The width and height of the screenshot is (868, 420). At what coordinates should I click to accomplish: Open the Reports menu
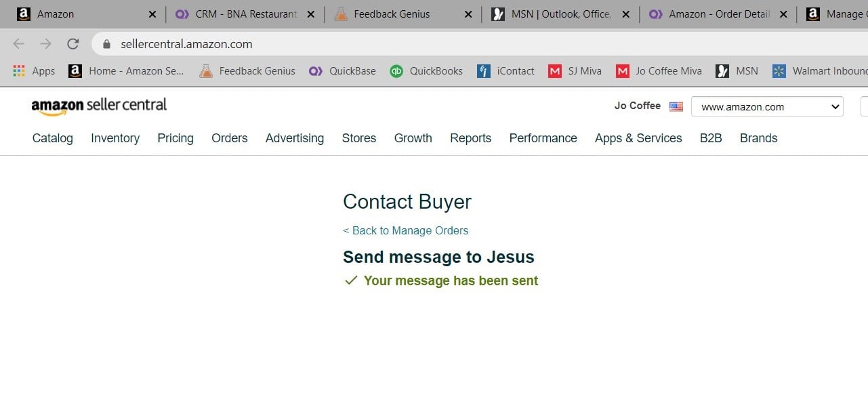470,138
